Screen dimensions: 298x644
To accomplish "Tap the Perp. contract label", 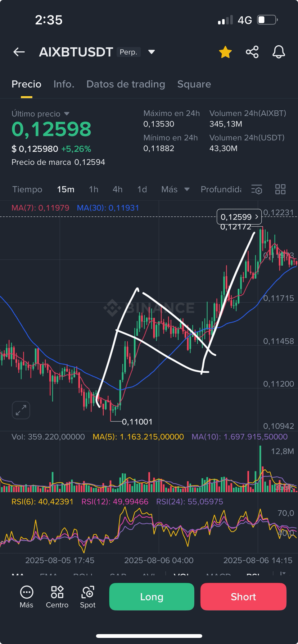I will click(x=128, y=52).
